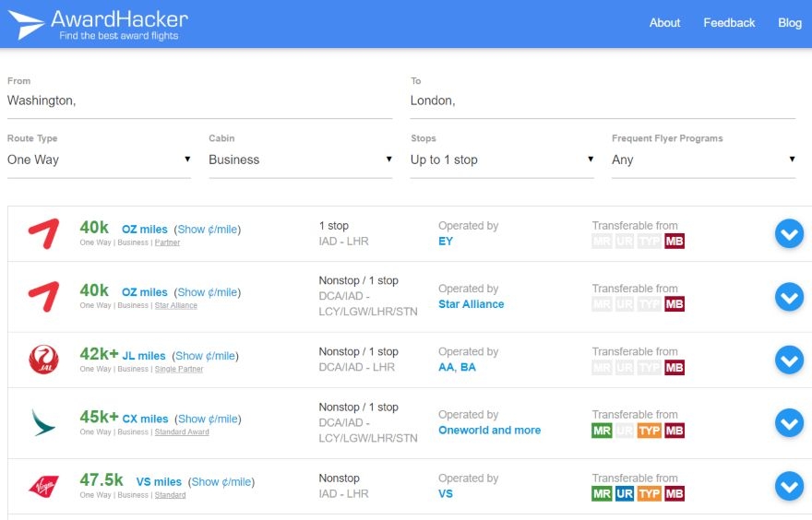Click the 47.5k miles amount
The image size is (812, 520).
coord(101,480)
